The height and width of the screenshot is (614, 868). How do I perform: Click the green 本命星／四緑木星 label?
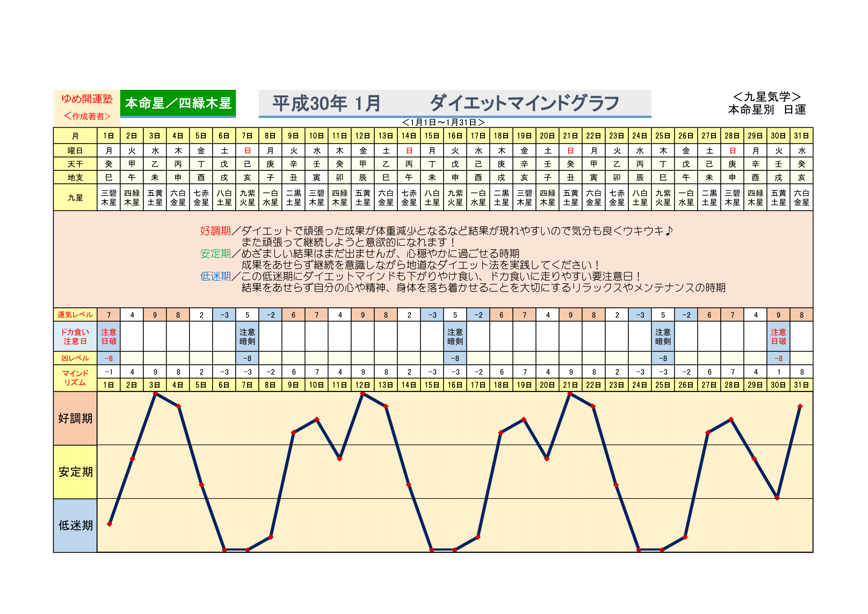(x=178, y=103)
